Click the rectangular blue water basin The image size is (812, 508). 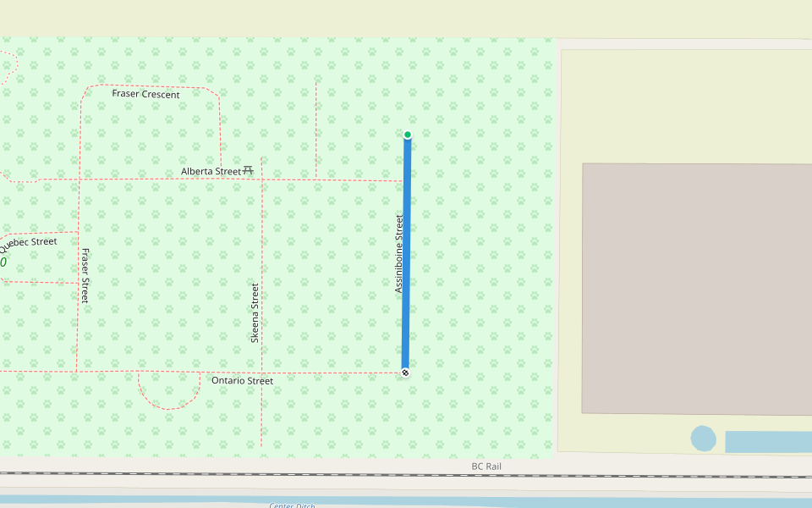click(x=768, y=441)
